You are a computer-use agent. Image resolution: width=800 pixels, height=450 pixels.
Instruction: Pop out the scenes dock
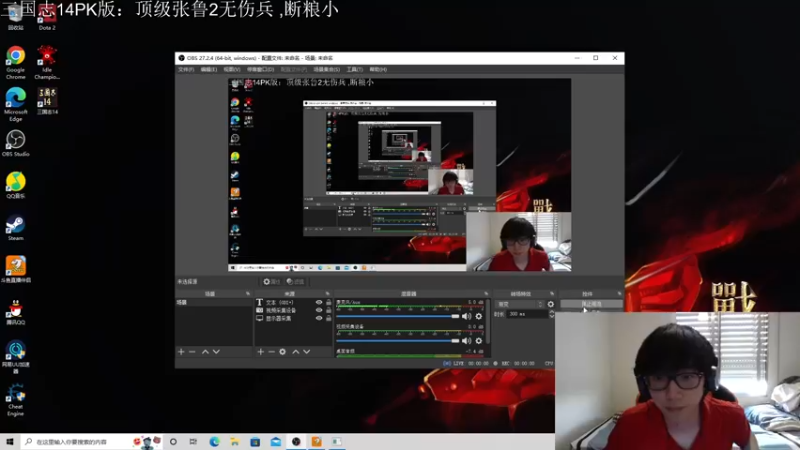pos(248,294)
